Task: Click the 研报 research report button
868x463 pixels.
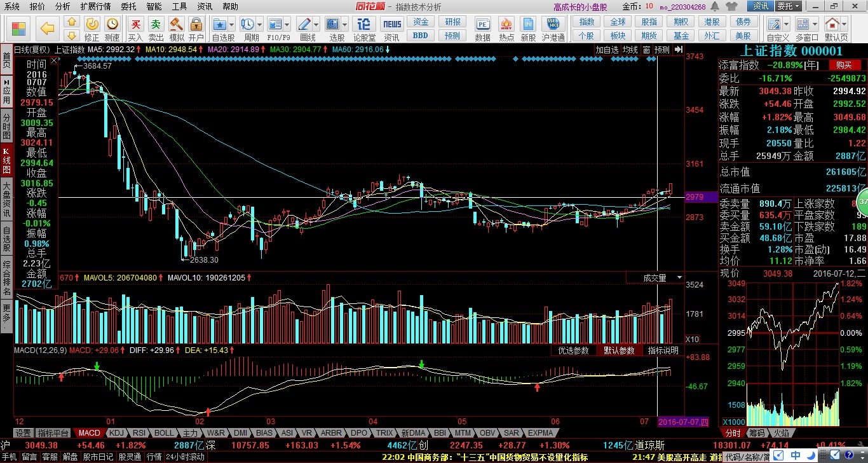Action: coord(452,22)
